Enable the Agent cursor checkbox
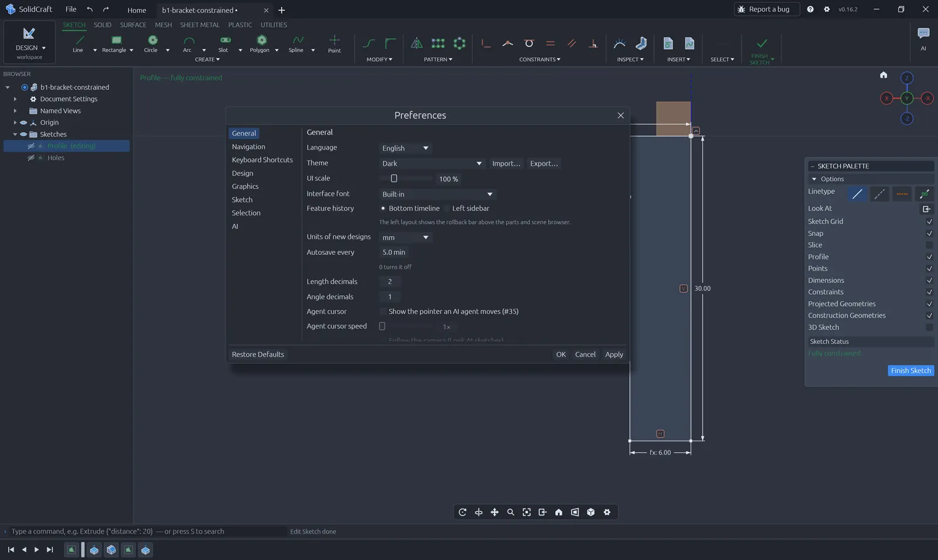The height and width of the screenshot is (560, 938). tap(383, 312)
